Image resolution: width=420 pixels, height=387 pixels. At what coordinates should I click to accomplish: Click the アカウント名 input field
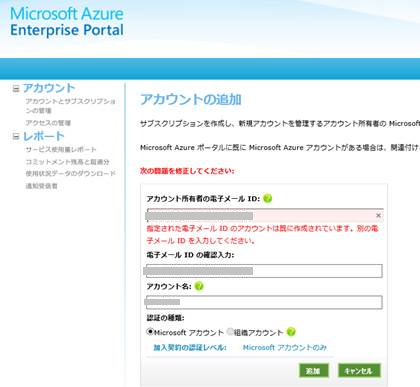coord(264,302)
